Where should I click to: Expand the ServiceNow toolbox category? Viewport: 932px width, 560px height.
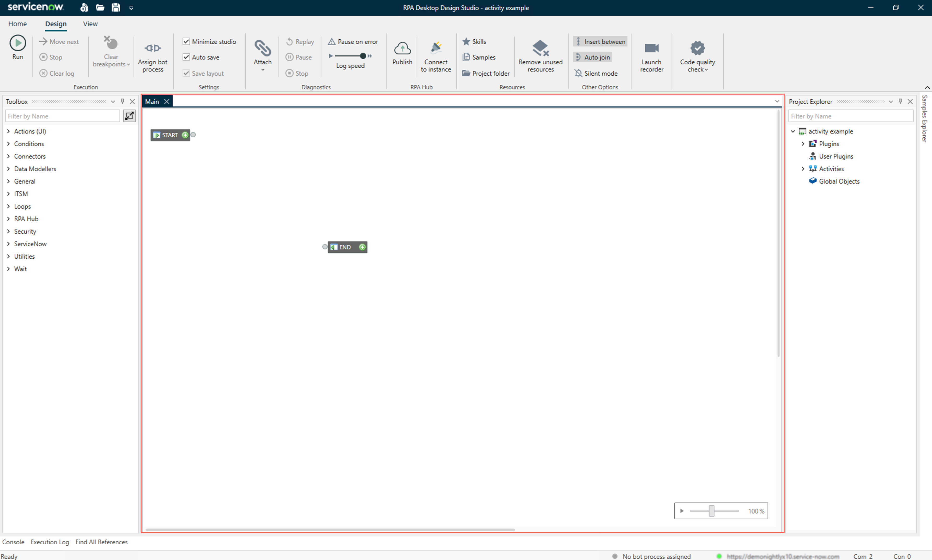[8, 244]
